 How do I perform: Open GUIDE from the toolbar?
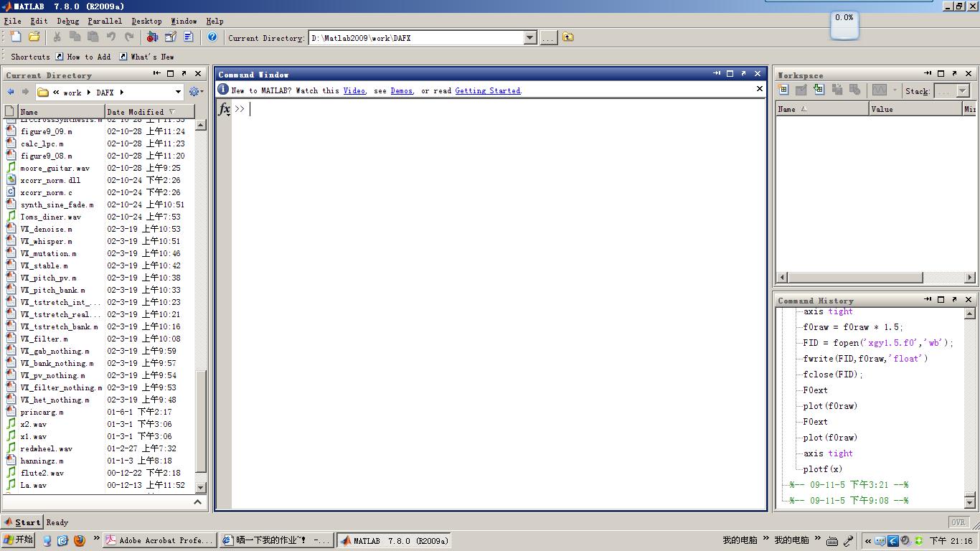(171, 37)
